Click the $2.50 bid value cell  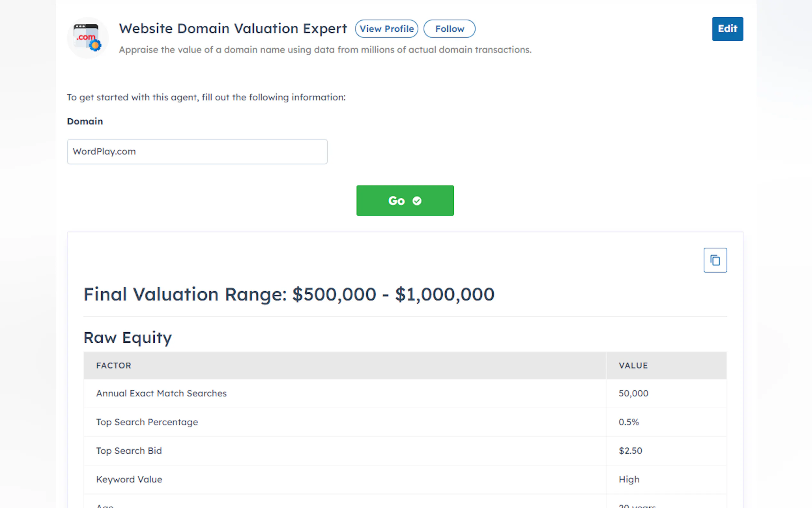(x=630, y=450)
